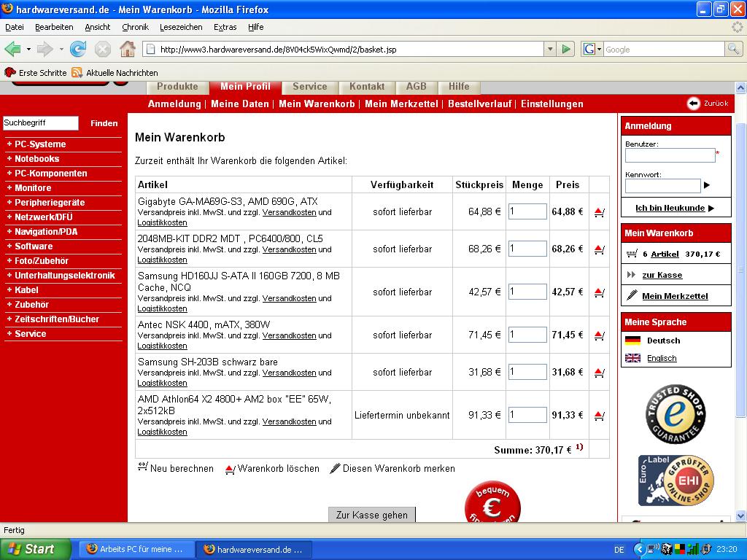Click the shopping cart icon in sidebar
Screen dimensions: 747x560
click(x=632, y=254)
